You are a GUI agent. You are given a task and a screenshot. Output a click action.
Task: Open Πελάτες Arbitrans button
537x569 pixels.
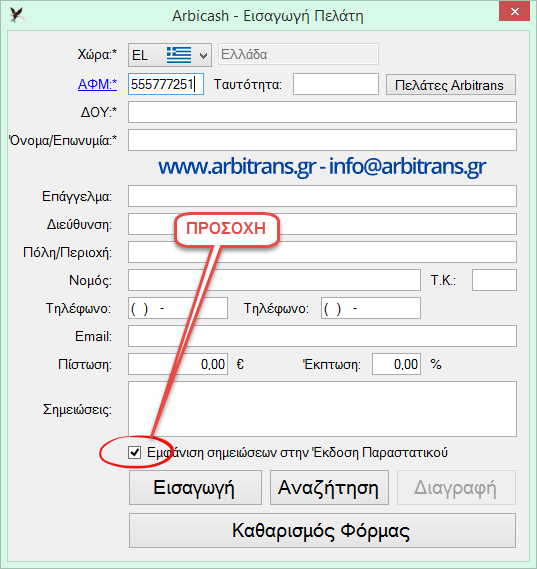click(451, 85)
